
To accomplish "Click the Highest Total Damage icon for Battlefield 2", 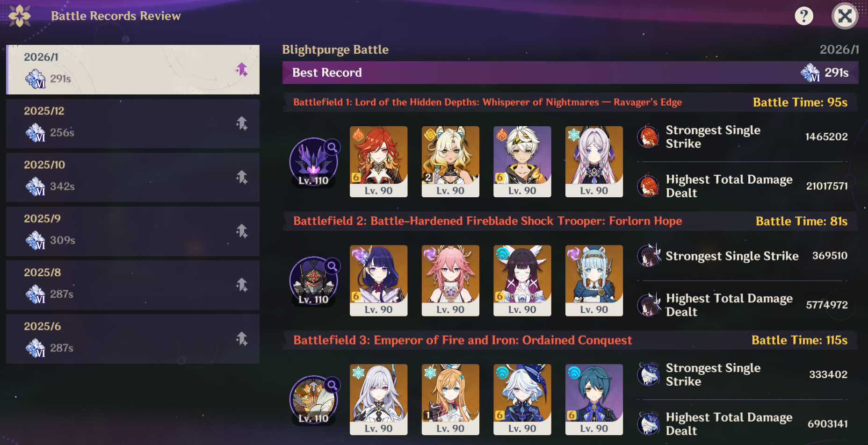I will click(x=649, y=305).
